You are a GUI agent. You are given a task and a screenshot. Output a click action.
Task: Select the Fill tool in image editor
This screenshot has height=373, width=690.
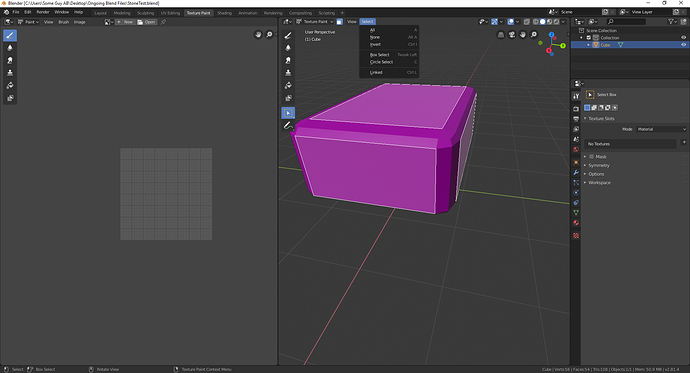pos(10,85)
